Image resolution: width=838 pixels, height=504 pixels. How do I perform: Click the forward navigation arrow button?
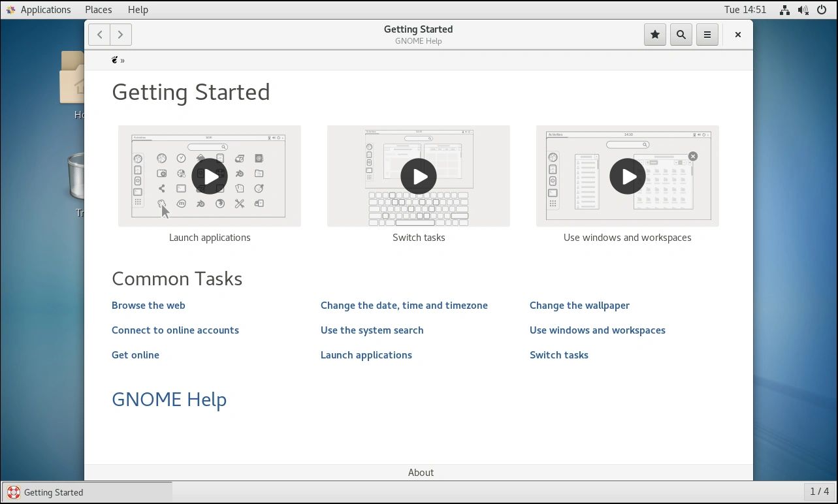[121, 35]
